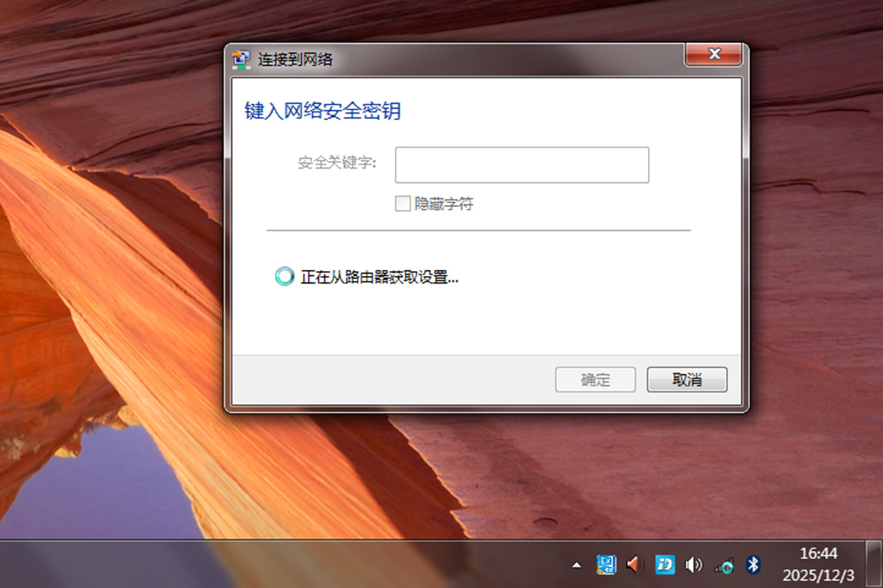Click the Bluetooth tray icon

click(x=753, y=564)
